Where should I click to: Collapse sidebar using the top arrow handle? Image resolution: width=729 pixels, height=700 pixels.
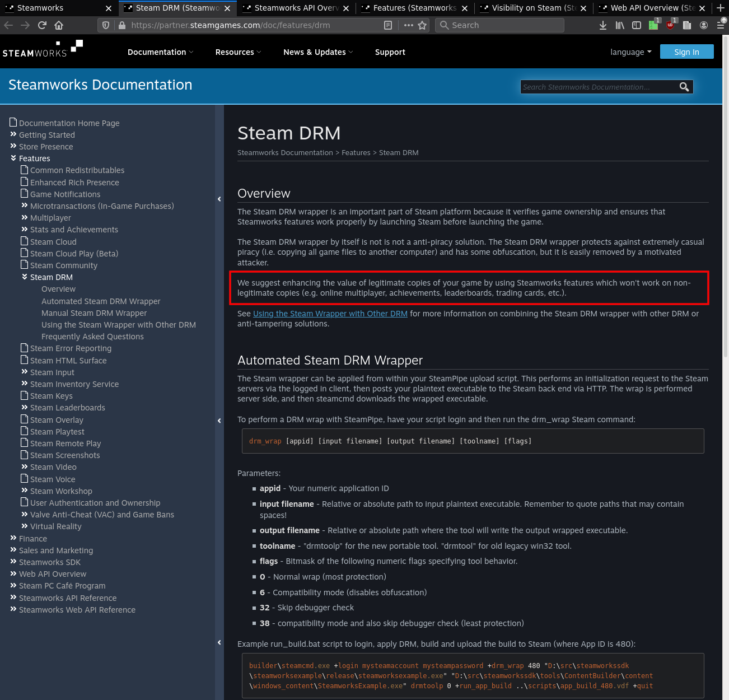219,199
